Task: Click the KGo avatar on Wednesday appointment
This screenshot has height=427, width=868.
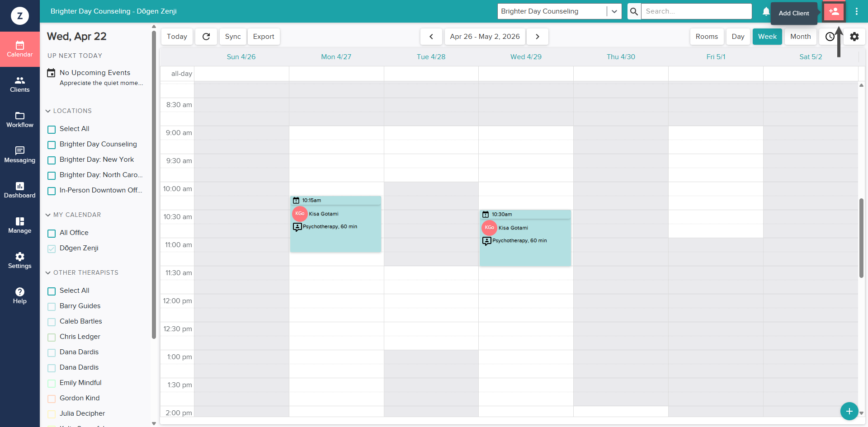Action: click(489, 228)
